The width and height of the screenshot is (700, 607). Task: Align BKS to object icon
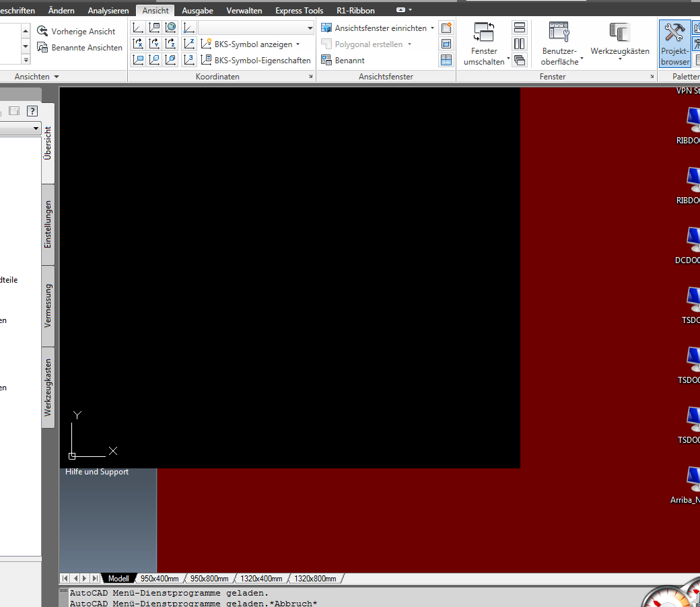(154, 60)
